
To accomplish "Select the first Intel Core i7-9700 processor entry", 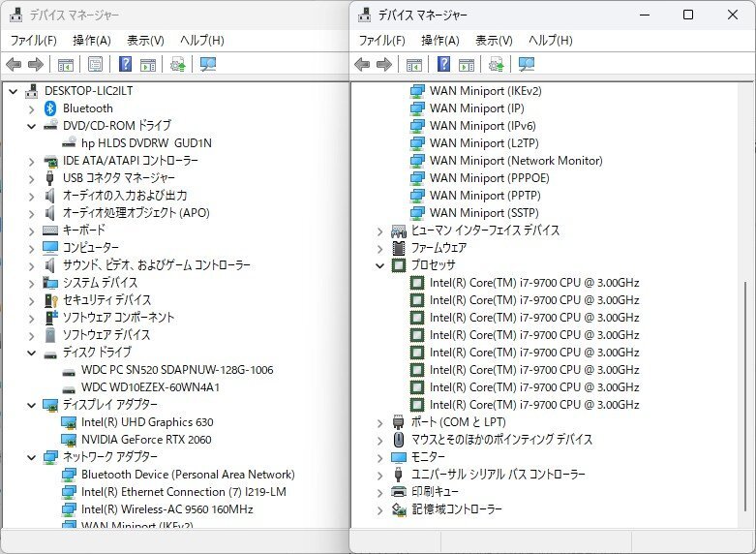I will click(x=534, y=283).
